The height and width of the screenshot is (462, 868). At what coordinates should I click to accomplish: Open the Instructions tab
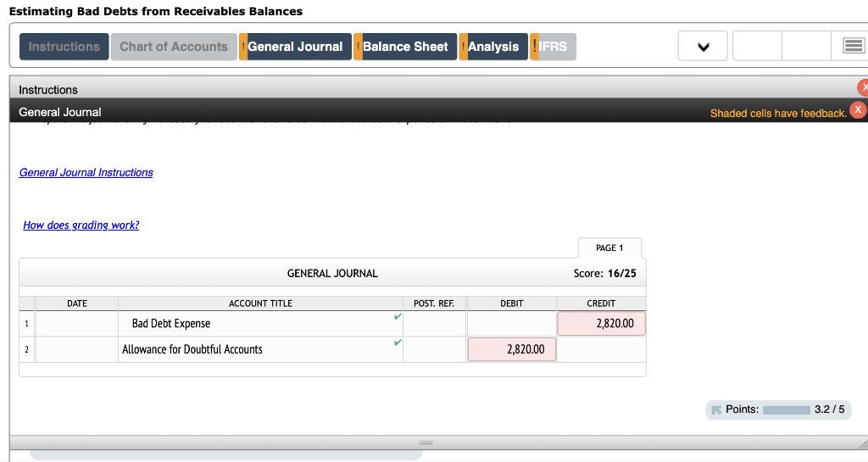[x=64, y=47]
